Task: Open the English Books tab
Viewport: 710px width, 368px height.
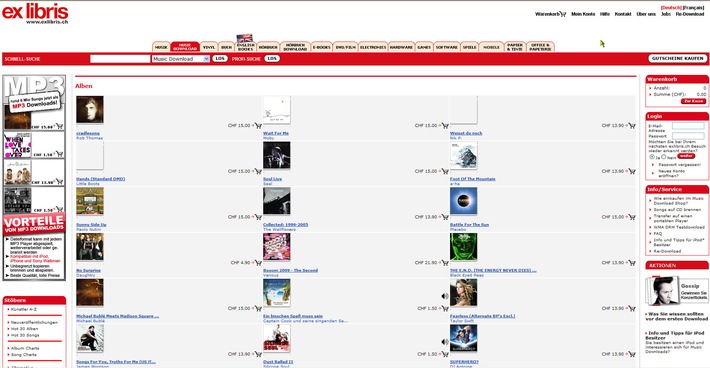Action: (x=245, y=47)
